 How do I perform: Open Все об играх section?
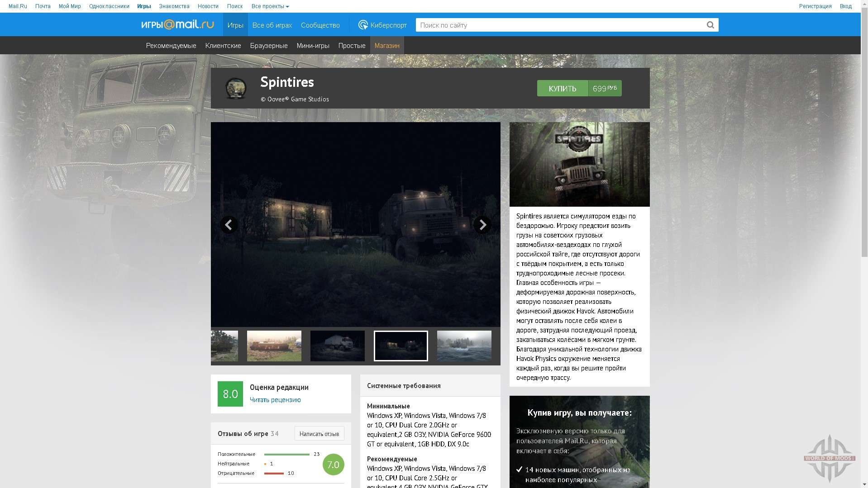272,25
